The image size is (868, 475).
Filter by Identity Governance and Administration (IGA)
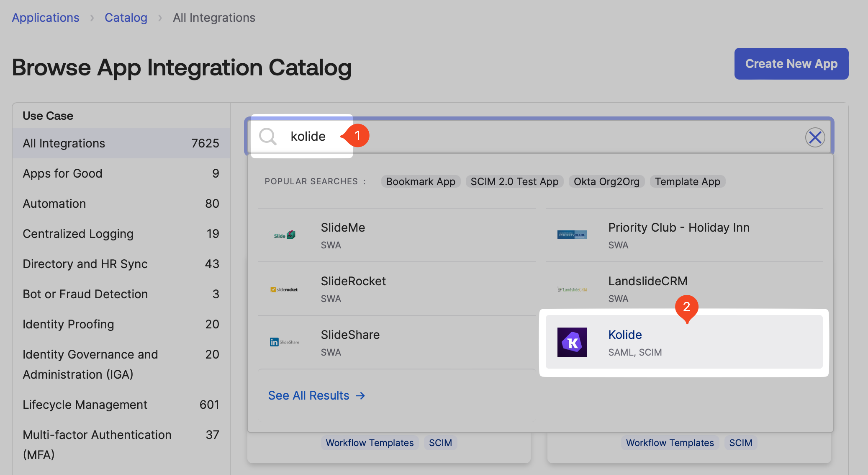(x=121, y=364)
